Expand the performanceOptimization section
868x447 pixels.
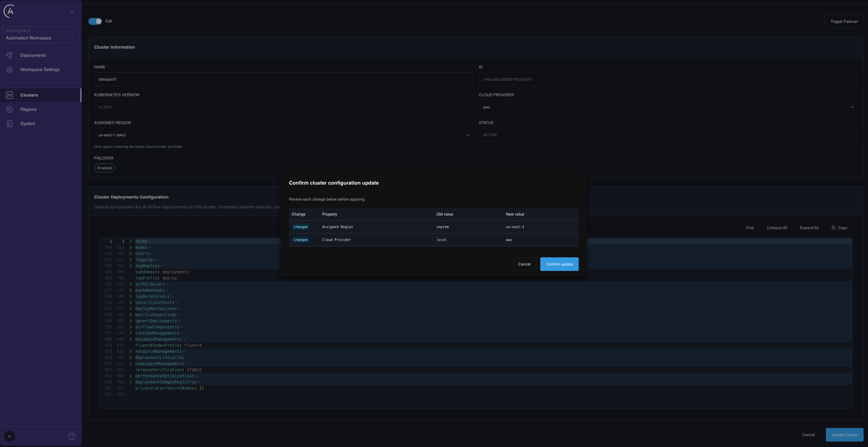pos(131,376)
